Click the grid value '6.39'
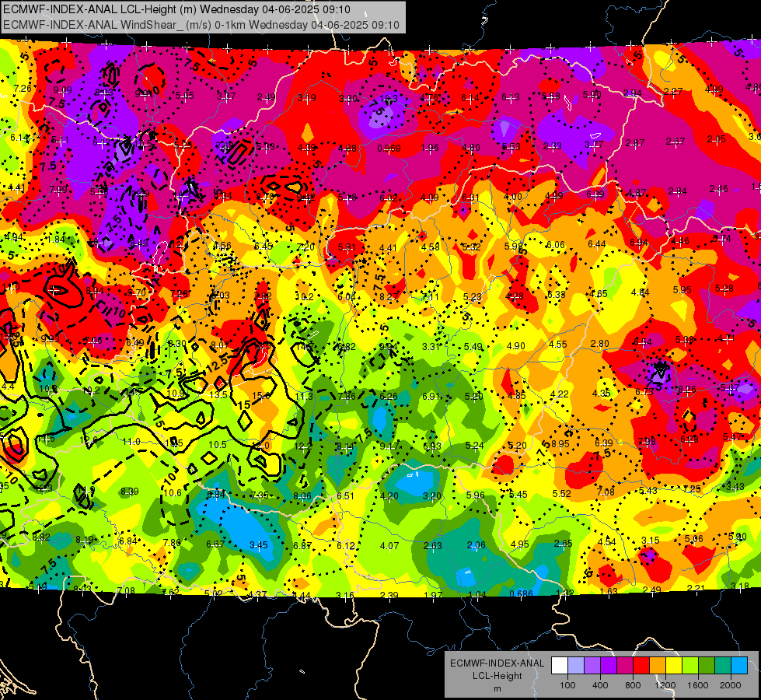The image size is (761, 700). tap(604, 443)
